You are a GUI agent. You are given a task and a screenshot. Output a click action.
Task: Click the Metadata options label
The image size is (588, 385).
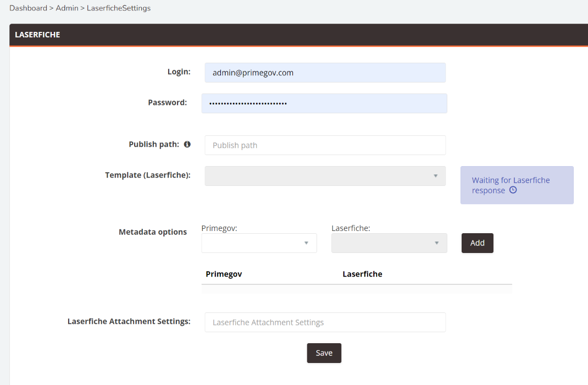(x=153, y=232)
